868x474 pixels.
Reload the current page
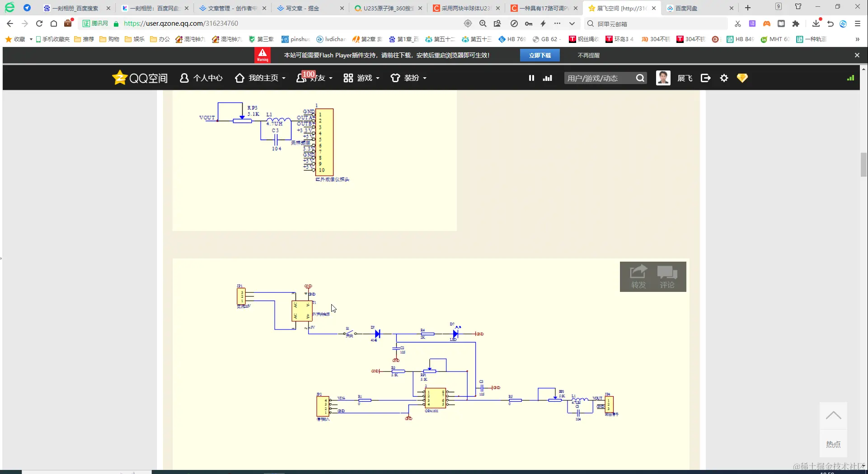coord(39,23)
